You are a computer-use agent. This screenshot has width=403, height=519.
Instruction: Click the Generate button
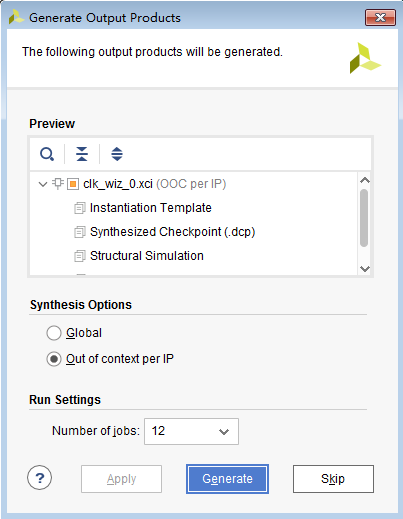pyautogui.click(x=227, y=479)
